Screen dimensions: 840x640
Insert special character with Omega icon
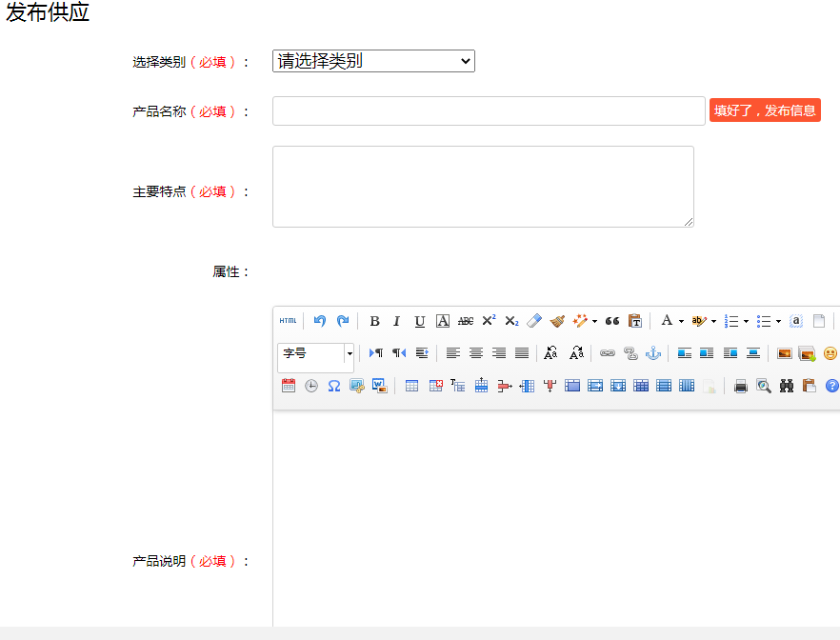(x=334, y=386)
